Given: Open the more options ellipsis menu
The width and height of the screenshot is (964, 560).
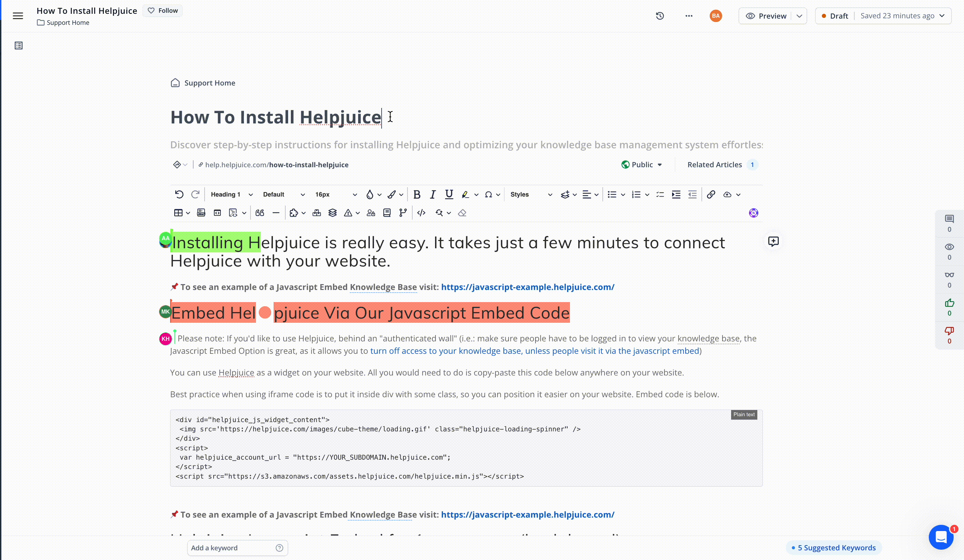Looking at the screenshot, I should click(x=689, y=16).
